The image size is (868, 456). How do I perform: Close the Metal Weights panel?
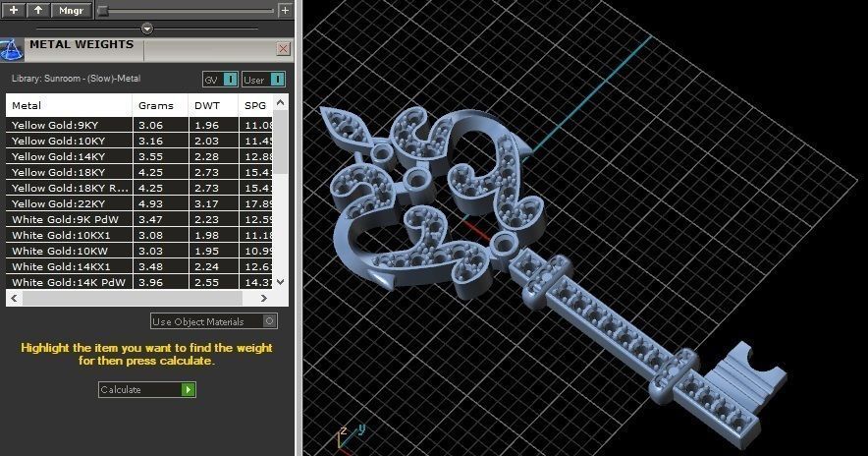[x=284, y=49]
